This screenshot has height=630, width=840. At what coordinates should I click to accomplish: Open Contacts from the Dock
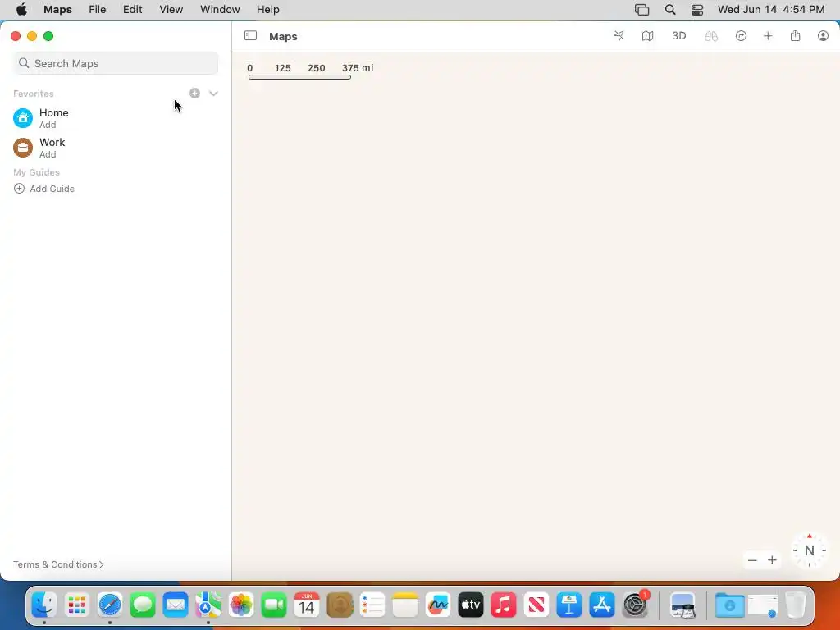[x=340, y=605]
